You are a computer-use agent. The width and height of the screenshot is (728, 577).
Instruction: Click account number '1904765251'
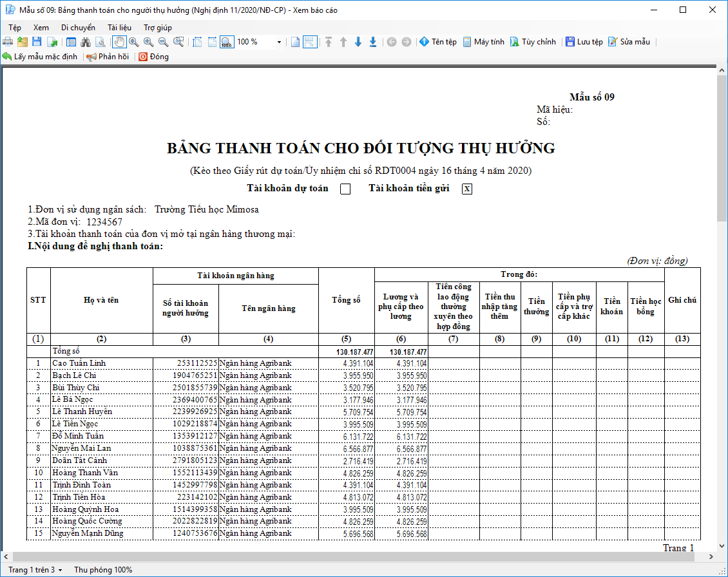click(x=195, y=375)
